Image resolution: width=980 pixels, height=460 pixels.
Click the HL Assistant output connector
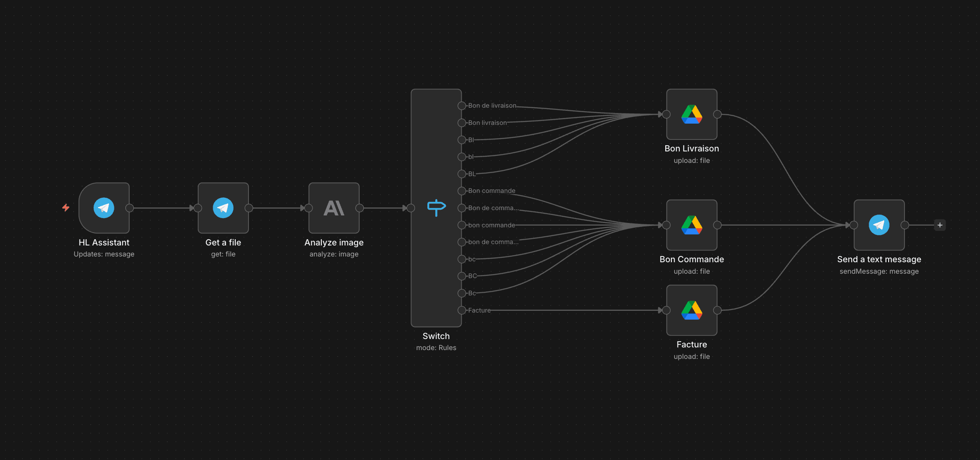click(129, 208)
